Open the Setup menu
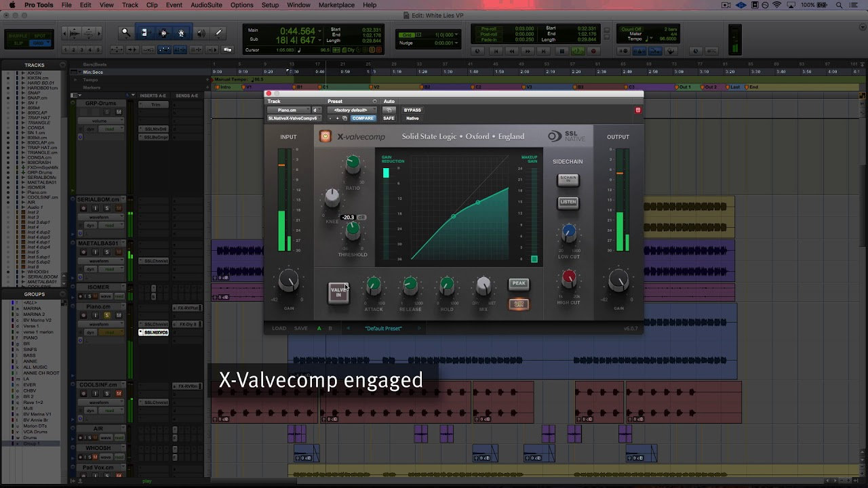This screenshot has width=868, height=488. 270,5
